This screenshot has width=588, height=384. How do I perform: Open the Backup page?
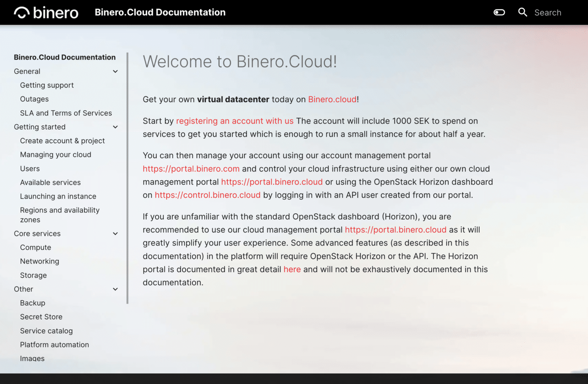coord(33,303)
